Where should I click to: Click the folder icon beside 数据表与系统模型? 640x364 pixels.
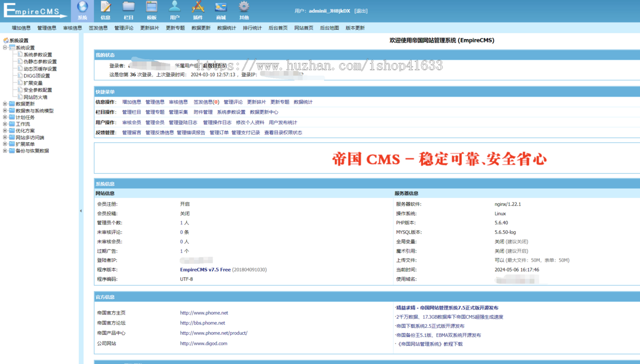point(12,111)
